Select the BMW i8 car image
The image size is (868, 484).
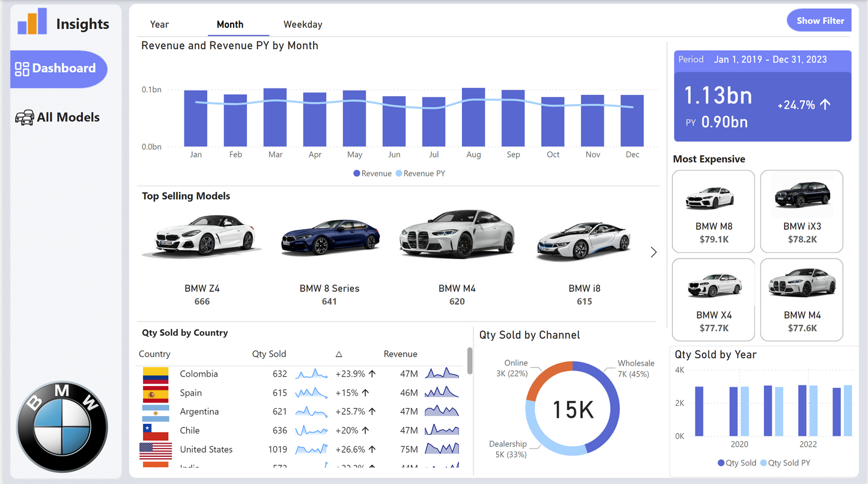(584, 242)
